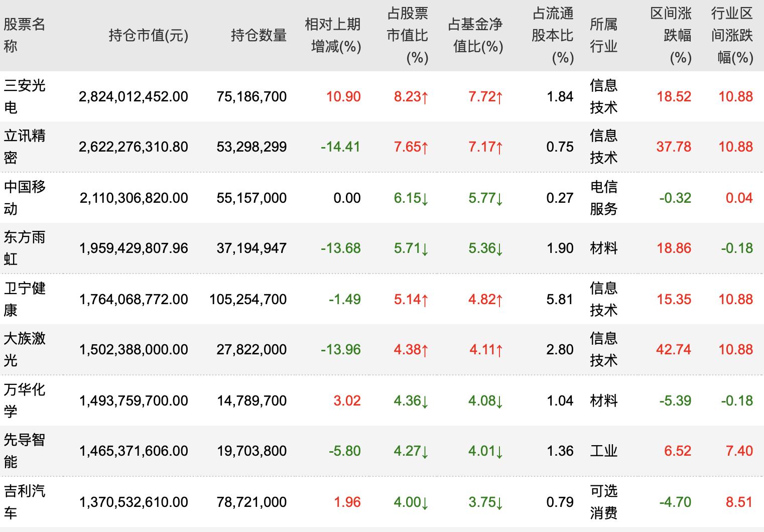The height and width of the screenshot is (532, 764).
Task: Click market value 1,493,759,700.00
Action: [134, 401]
